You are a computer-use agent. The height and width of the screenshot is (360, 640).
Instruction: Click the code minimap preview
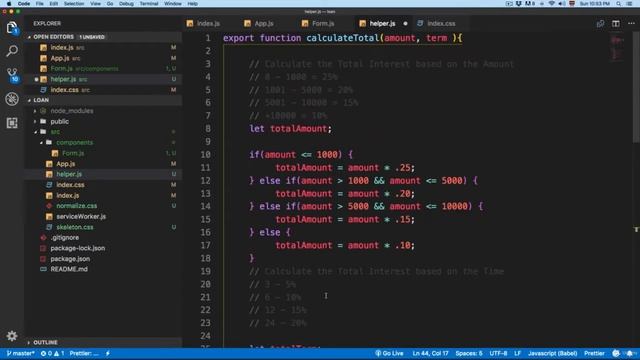coord(617,48)
